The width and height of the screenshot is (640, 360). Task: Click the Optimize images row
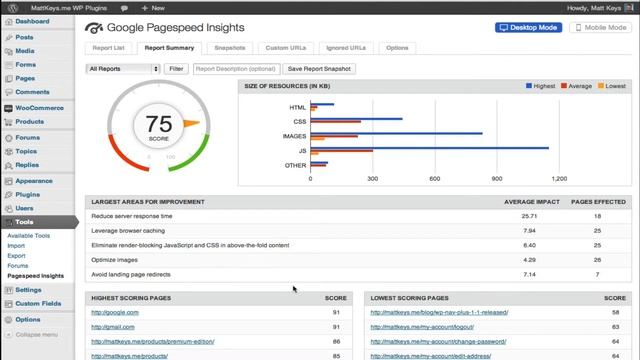pyautogui.click(x=358, y=260)
